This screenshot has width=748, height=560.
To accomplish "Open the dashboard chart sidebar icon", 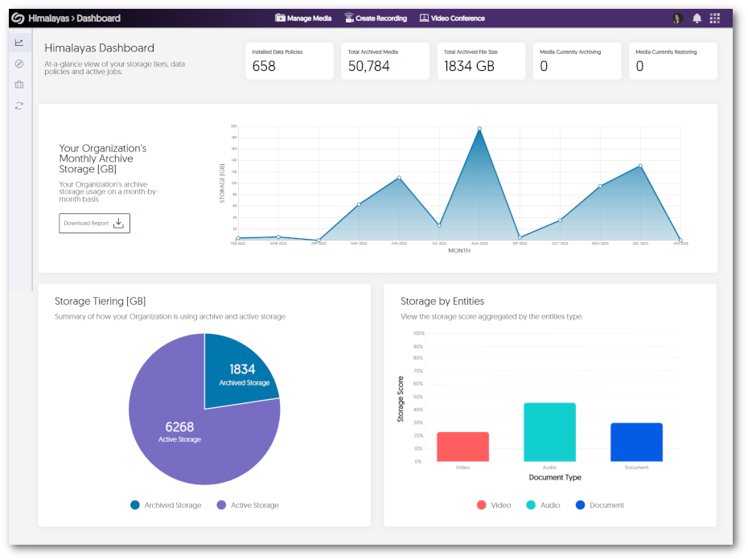I will coord(19,43).
